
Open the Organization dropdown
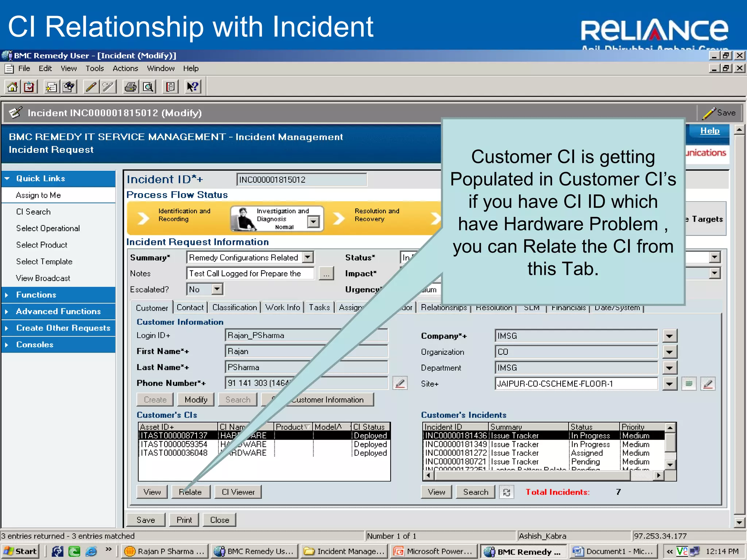tap(669, 352)
